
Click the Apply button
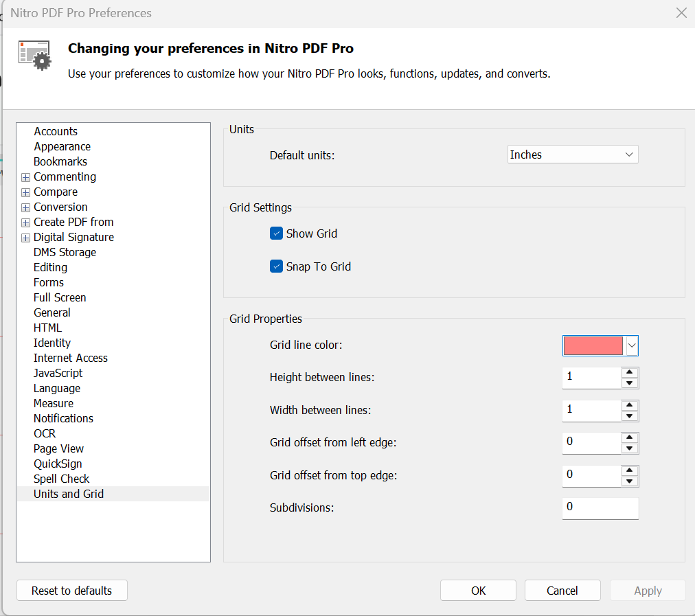coord(648,591)
